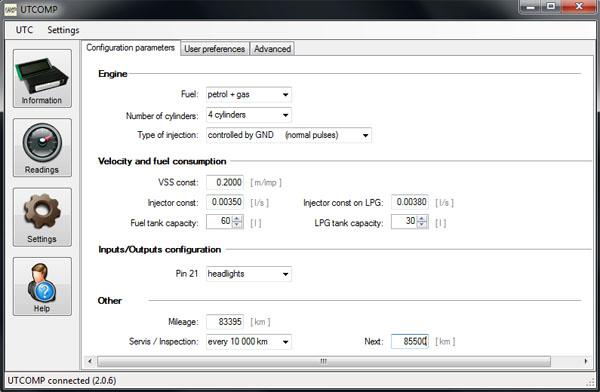Viewport: 600px width, 392px height.
Task: Click the Injector const input field
Action: pos(225,202)
